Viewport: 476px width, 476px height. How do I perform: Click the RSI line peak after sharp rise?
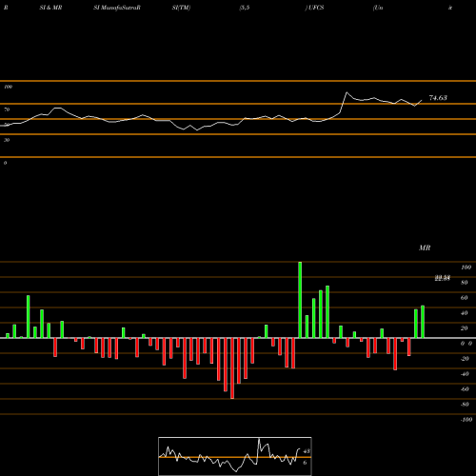[x=347, y=92]
